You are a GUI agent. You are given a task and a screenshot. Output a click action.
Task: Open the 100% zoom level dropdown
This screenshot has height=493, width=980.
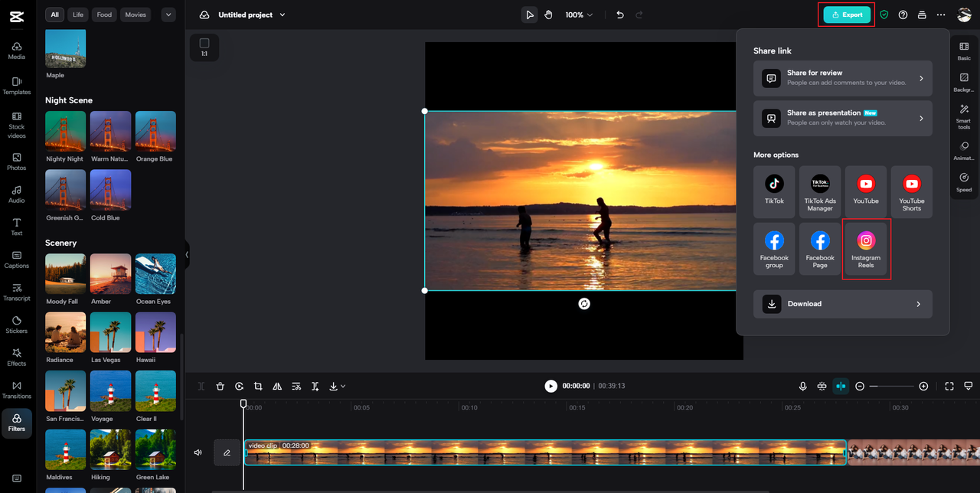coord(579,15)
